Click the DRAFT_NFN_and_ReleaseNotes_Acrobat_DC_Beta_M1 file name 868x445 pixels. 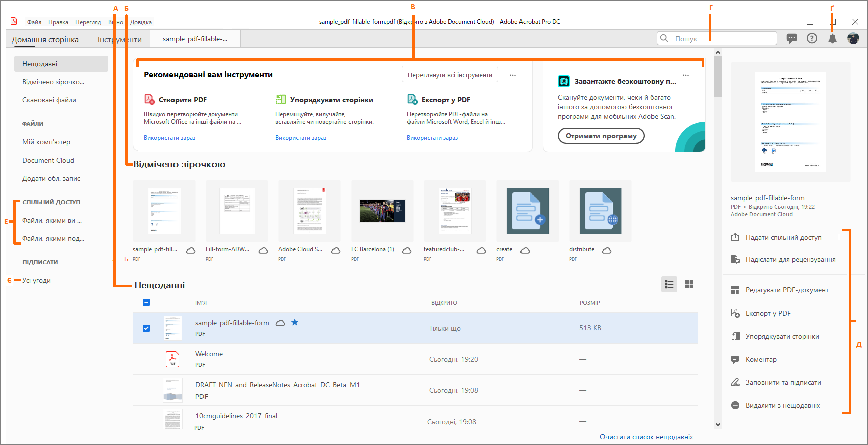(x=277, y=385)
